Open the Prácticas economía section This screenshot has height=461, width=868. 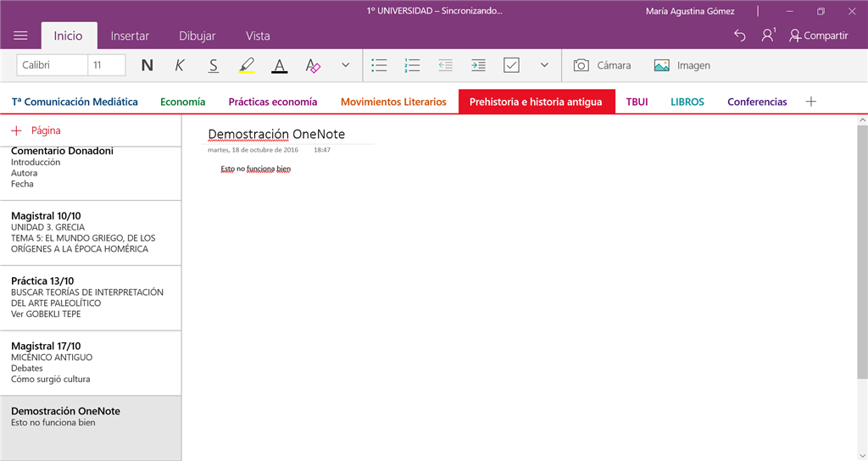pyautogui.click(x=273, y=102)
